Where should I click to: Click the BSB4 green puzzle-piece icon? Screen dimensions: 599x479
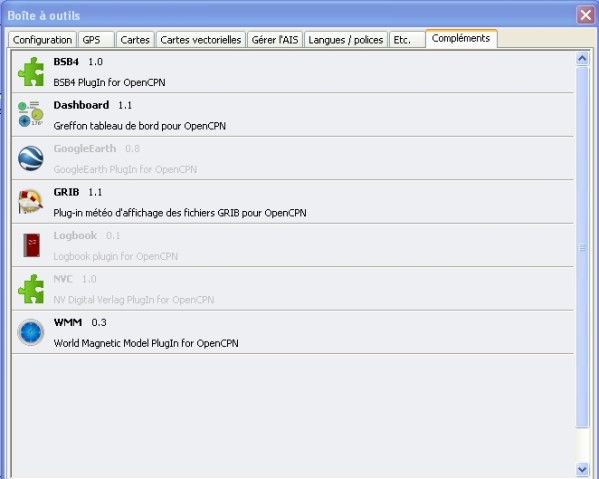31,72
